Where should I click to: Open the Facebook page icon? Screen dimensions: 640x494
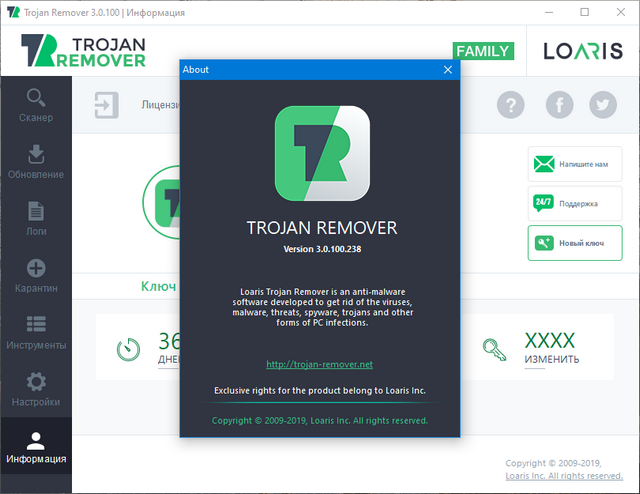tap(560, 105)
